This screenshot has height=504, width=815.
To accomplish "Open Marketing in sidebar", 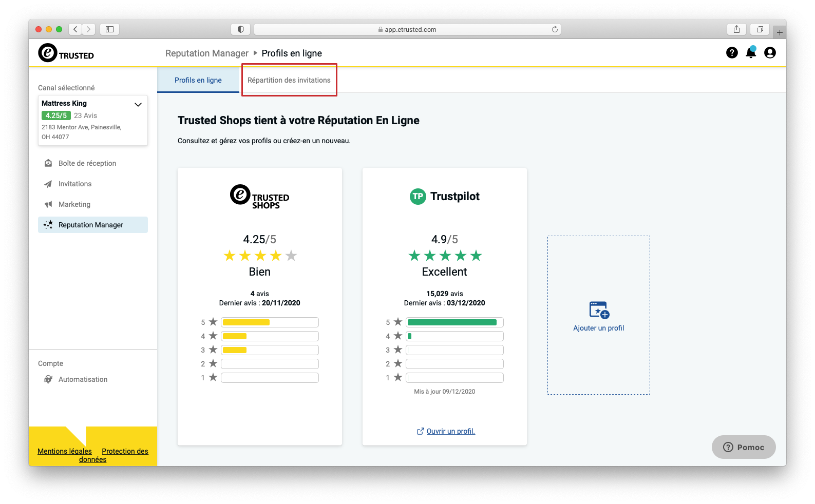I will coord(93,204).
